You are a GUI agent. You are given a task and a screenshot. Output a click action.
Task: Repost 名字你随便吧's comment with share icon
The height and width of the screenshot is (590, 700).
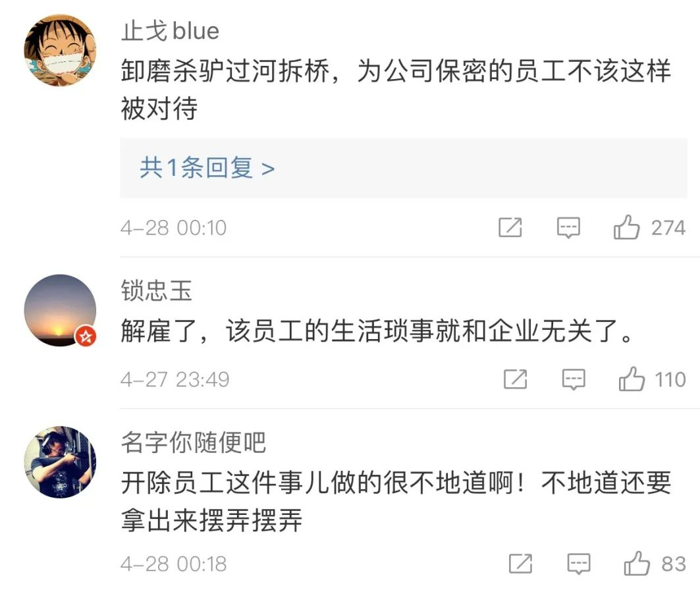point(520,563)
